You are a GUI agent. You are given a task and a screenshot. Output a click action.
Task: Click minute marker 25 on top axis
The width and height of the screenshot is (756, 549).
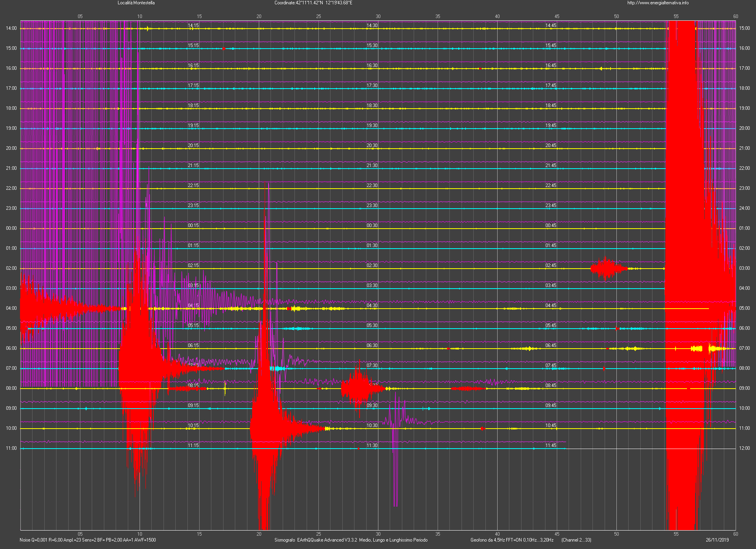[318, 16]
